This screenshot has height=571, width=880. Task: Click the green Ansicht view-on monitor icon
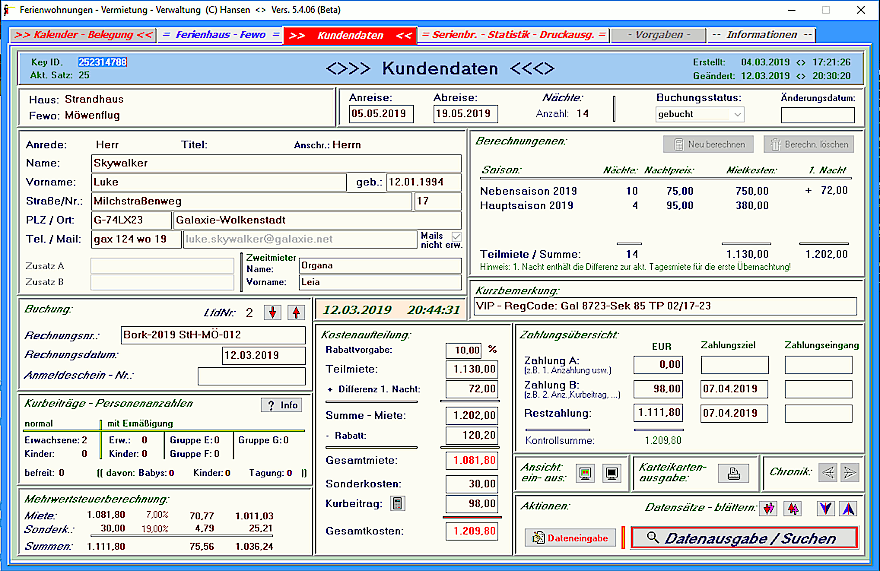pyautogui.click(x=586, y=473)
